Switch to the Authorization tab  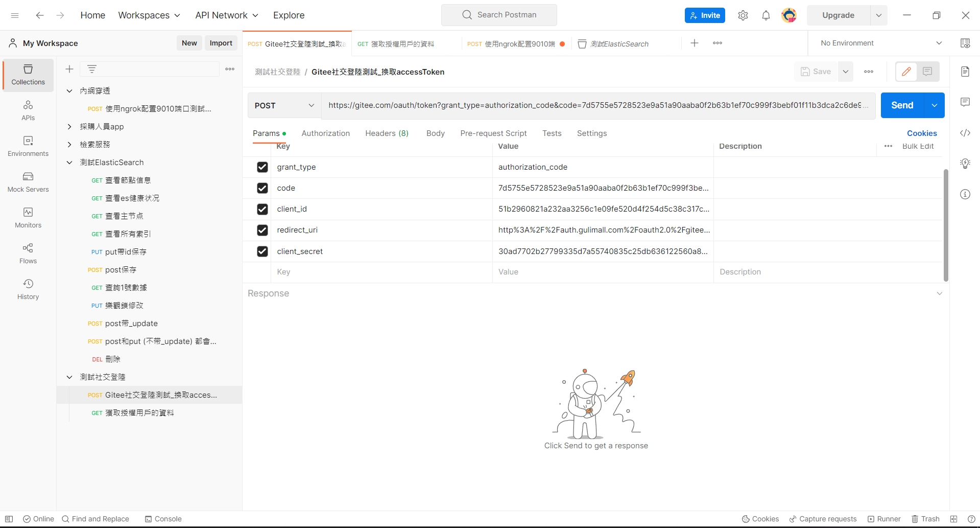click(326, 133)
